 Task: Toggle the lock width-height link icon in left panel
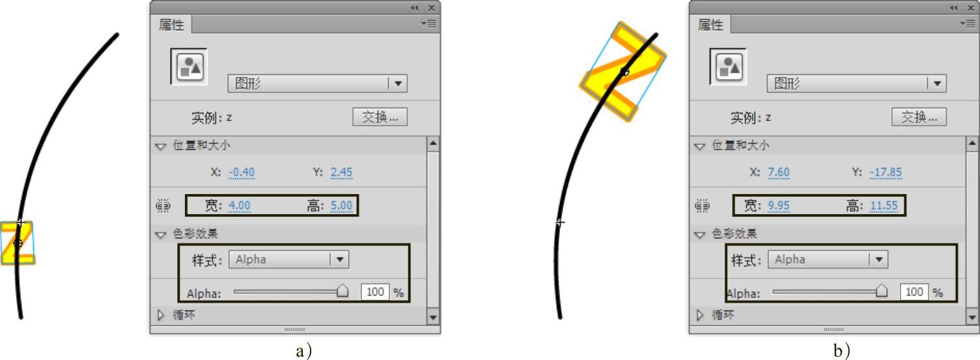click(162, 206)
